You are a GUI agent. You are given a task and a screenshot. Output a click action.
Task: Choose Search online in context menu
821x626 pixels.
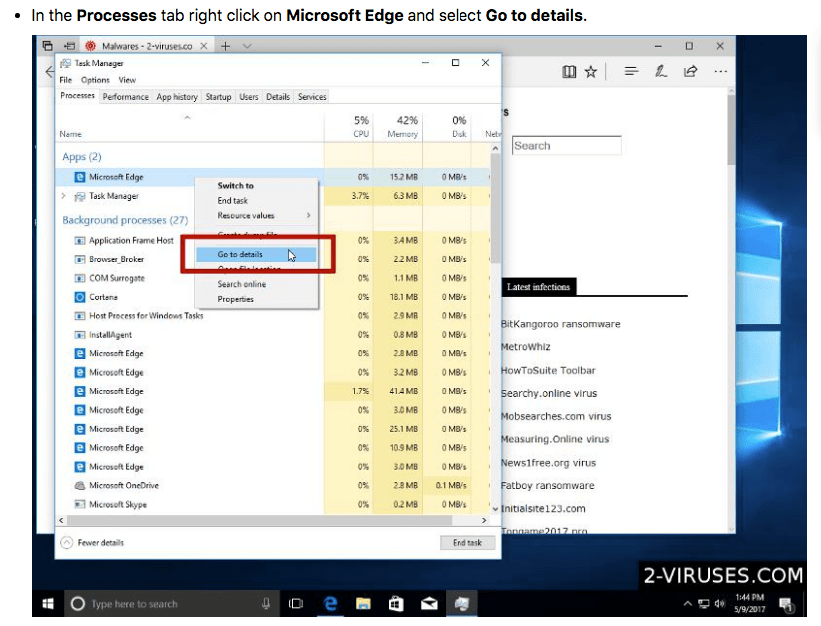tap(257, 284)
